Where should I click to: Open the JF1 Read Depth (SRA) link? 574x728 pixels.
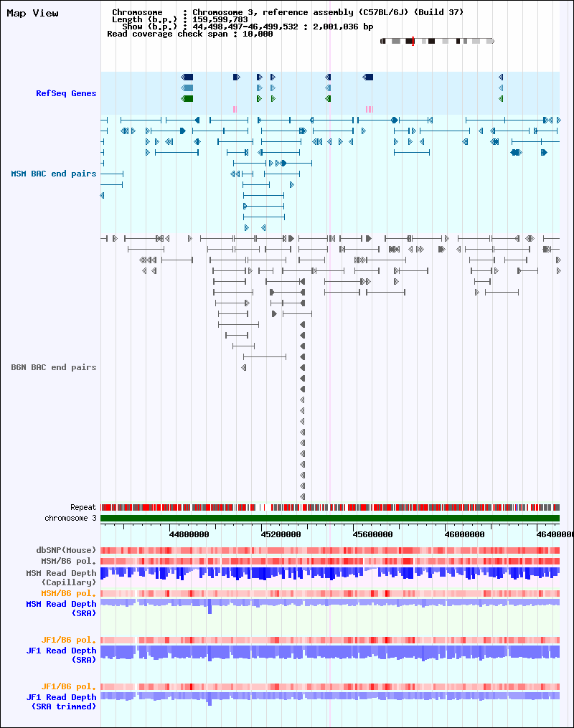61,655
